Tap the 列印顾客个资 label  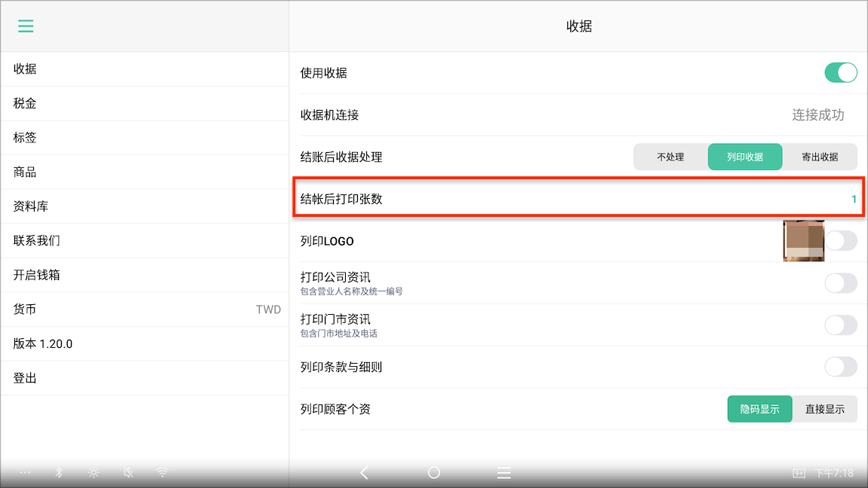(x=335, y=409)
